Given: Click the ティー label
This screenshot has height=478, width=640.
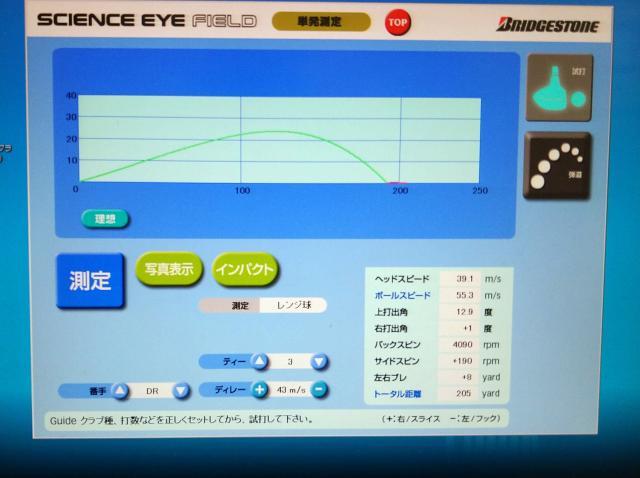Looking at the screenshot, I should click(x=234, y=361).
